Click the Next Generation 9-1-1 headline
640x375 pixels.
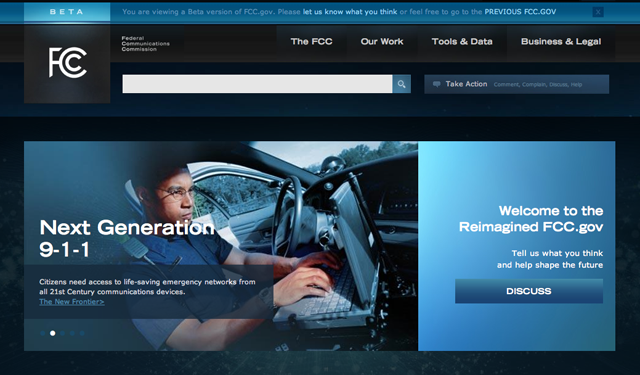click(127, 238)
